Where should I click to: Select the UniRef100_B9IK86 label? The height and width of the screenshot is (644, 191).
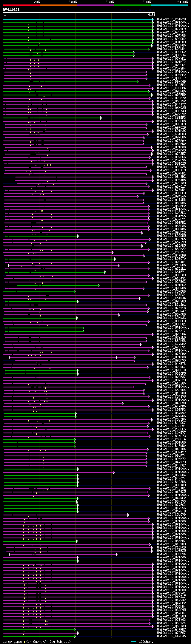tap(171, 131)
